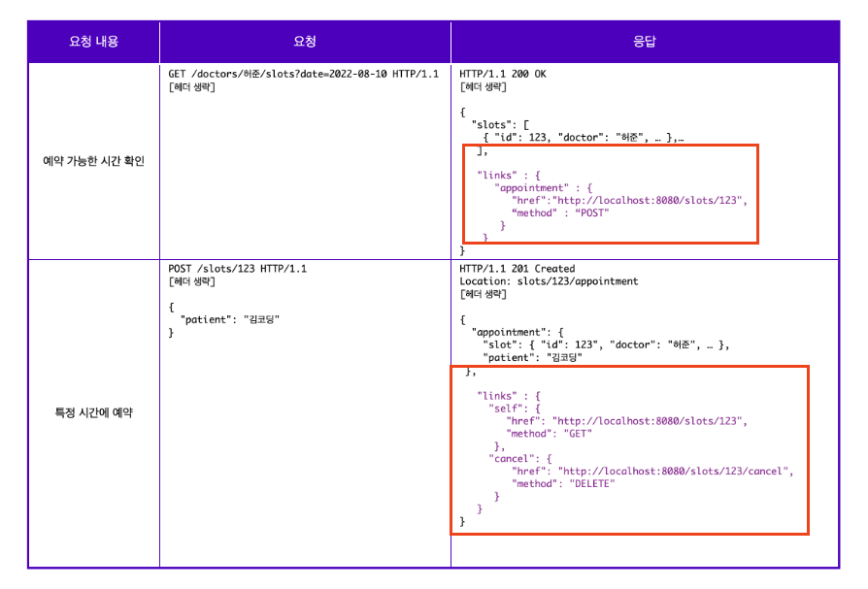This screenshot has height=589, width=868.
Task: Select the href line under the self link
Action: [626, 421]
